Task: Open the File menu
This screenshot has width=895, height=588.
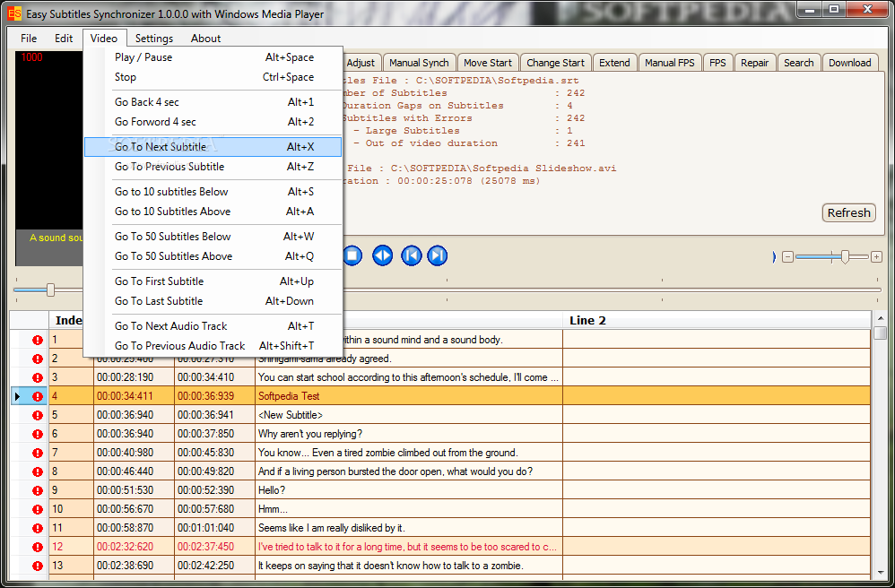Action: pyautogui.click(x=29, y=39)
